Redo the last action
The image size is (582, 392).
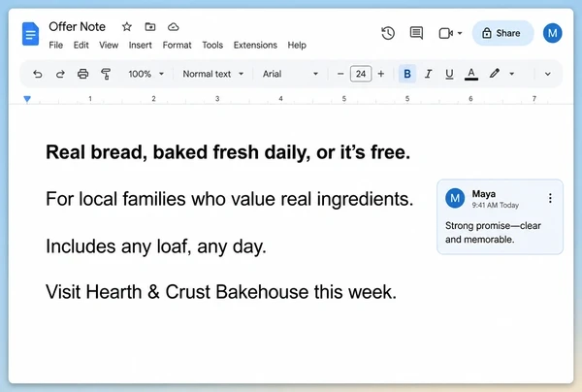point(60,74)
